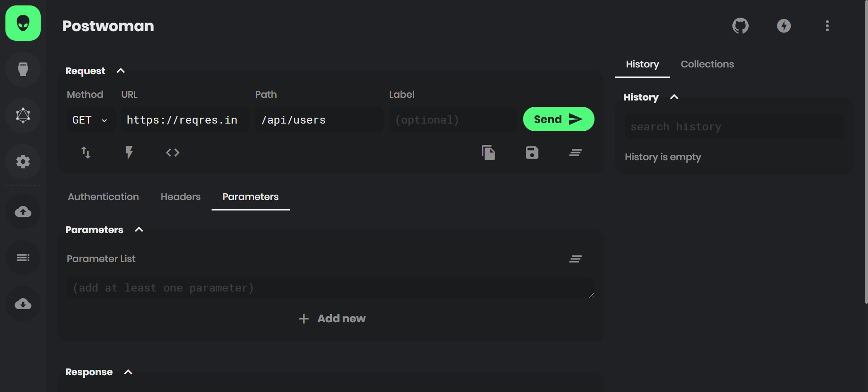This screenshot has width=868, height=392.
Task: Open the GET method dropdown
Action: tap(91, 120)
